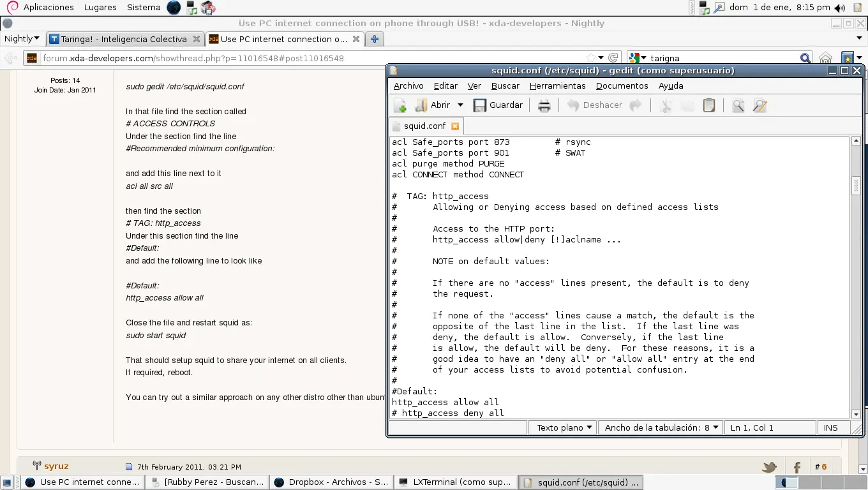Toggle the INS insert mode indicator
Image resolution: width=868 pixels, height=490 pixels.
click(830, 427)
